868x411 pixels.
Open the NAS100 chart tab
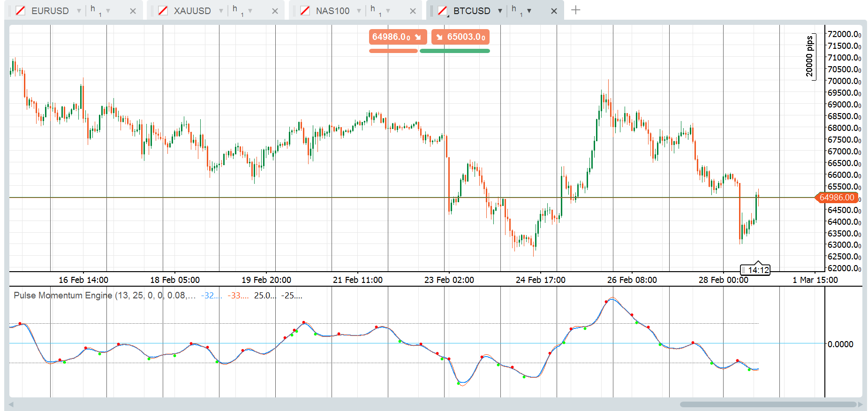[332, 11]
